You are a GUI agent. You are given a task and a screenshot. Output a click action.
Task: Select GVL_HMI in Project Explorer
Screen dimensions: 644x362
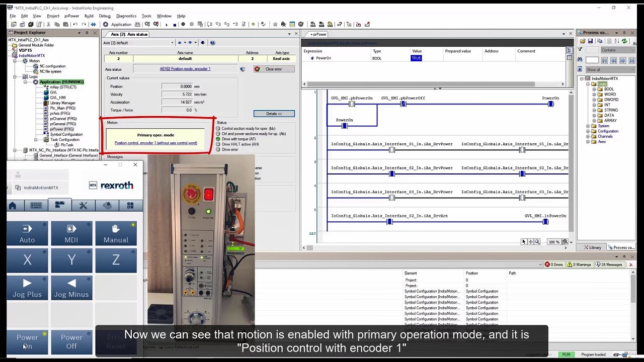click(58, 98)
